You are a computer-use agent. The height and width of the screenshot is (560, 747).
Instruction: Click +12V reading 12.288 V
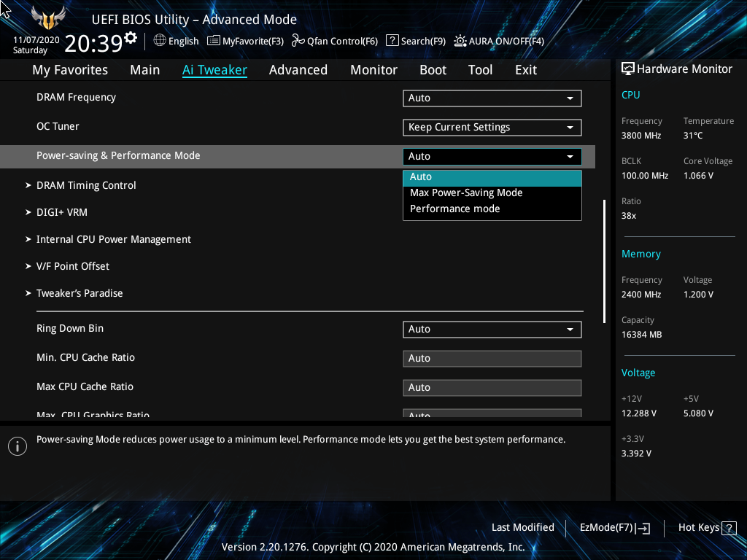(639, 413)
